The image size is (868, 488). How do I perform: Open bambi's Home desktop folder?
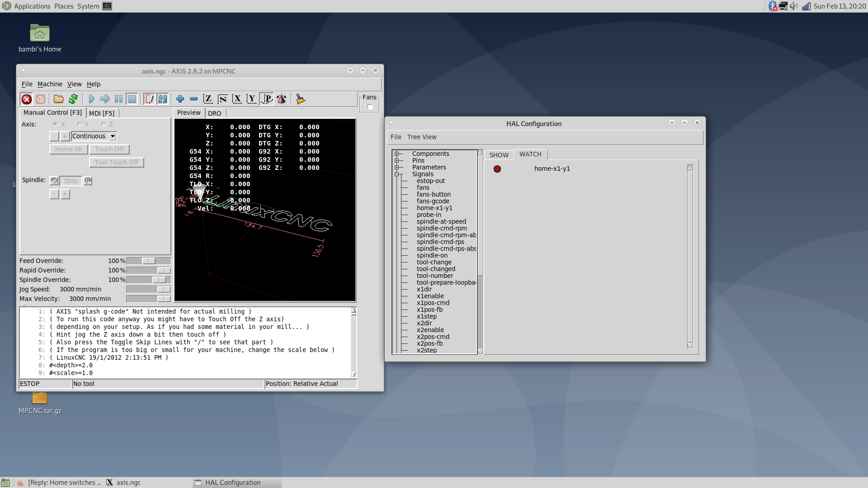tap(40, 38)
